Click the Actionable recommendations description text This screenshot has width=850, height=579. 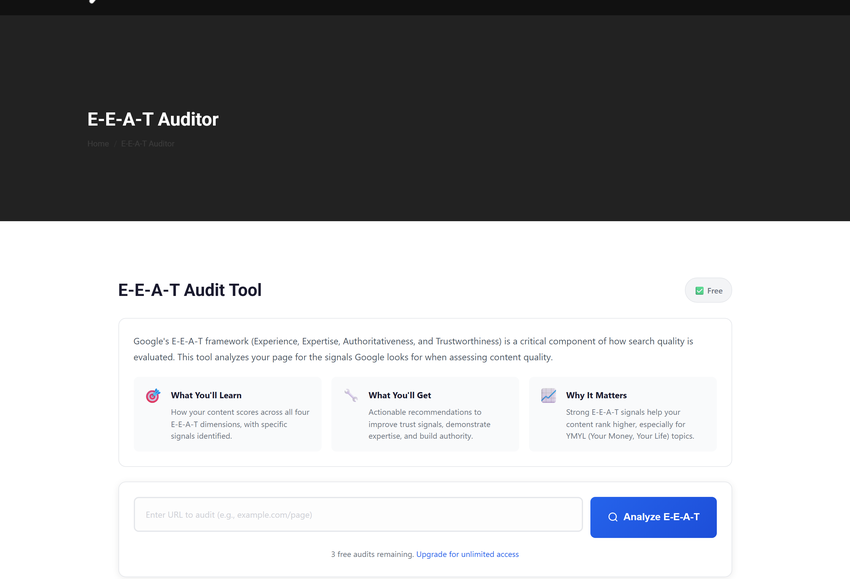click(429, 424)
